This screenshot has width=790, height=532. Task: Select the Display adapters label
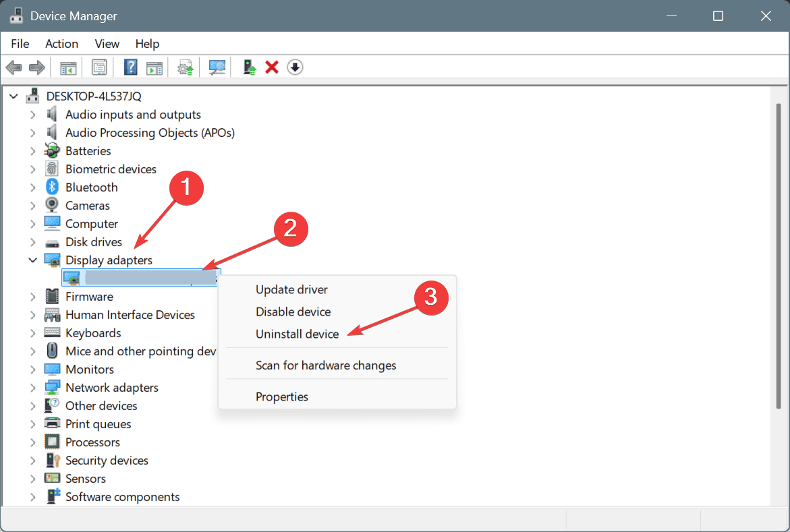(109, 260)
